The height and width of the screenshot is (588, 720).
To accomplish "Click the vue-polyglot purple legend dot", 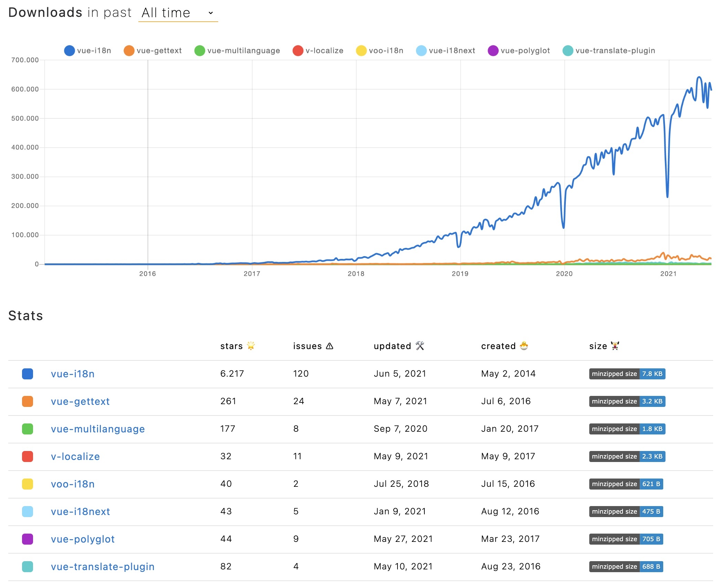I will click(493, 51).
